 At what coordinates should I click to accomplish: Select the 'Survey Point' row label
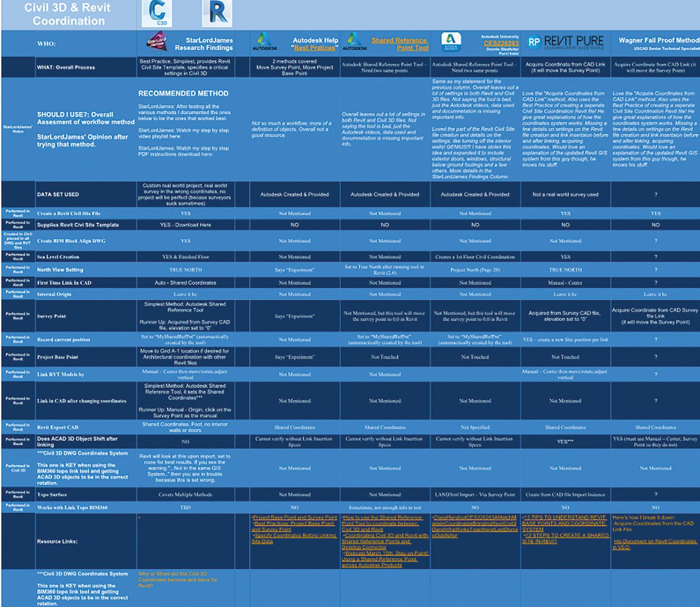point(52,317)
